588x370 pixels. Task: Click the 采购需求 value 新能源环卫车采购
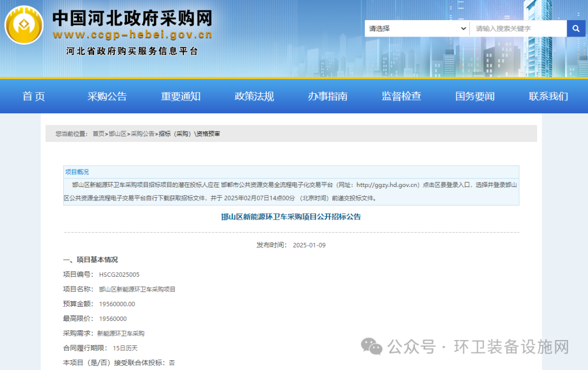click(121, 333)
